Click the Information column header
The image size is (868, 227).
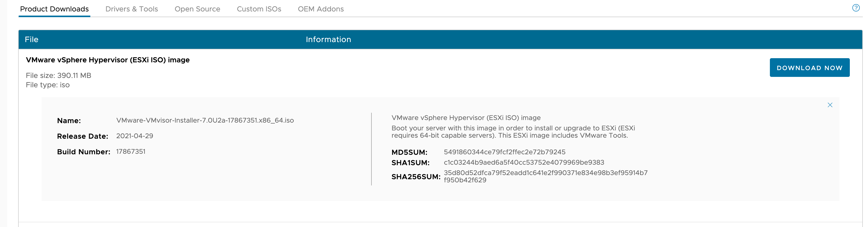point(328,39)
